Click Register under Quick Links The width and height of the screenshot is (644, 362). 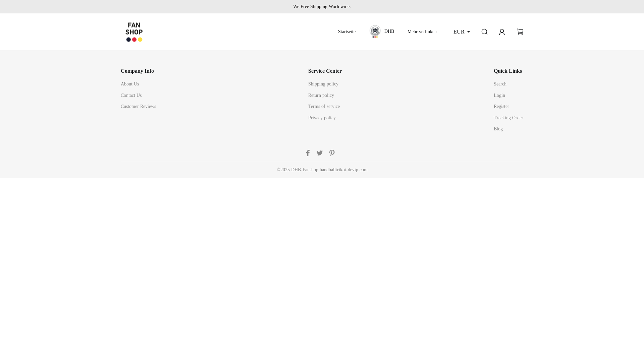tap(501, 107)
